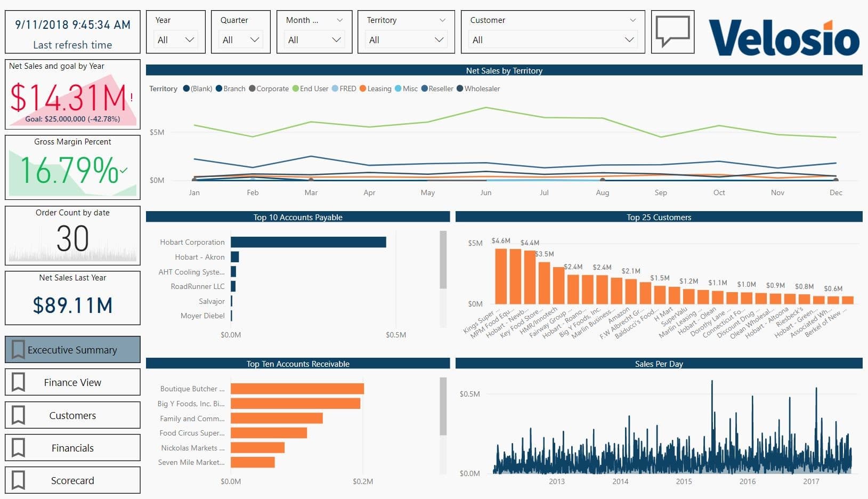Click the bookmark icon next to Customers

tap(18, 415)
